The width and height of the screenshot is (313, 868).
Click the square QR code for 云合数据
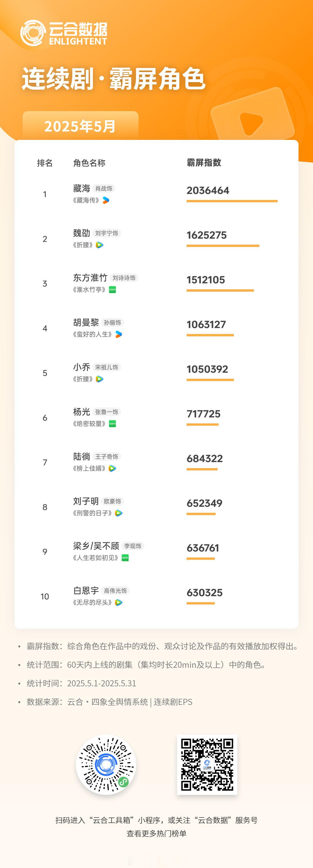pyautogui.click(x=207, y=765)
